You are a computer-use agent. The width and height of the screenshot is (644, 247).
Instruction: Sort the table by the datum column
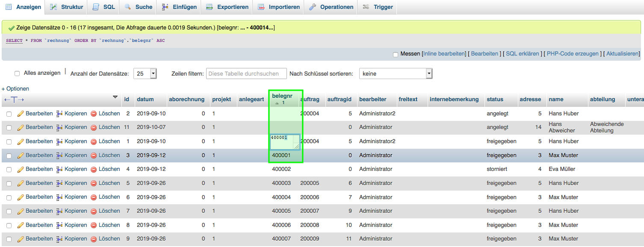(145, 100)
